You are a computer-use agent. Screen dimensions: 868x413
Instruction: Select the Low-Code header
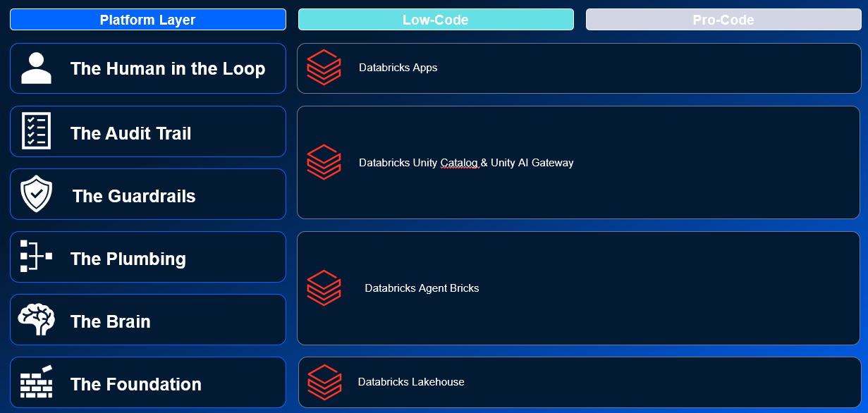coord(436,20)
